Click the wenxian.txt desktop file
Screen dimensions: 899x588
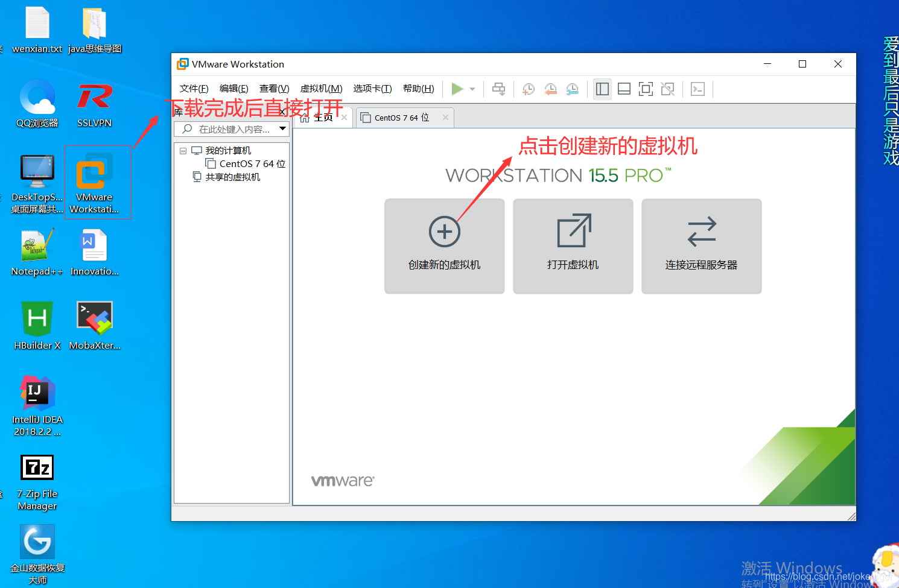[x=37, y=30]
